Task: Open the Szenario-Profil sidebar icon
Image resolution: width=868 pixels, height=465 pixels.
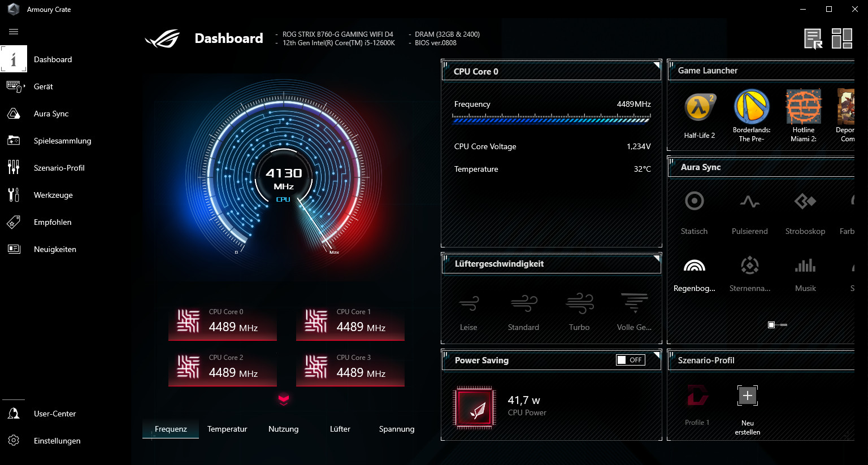Action: (x=14, y=168)
